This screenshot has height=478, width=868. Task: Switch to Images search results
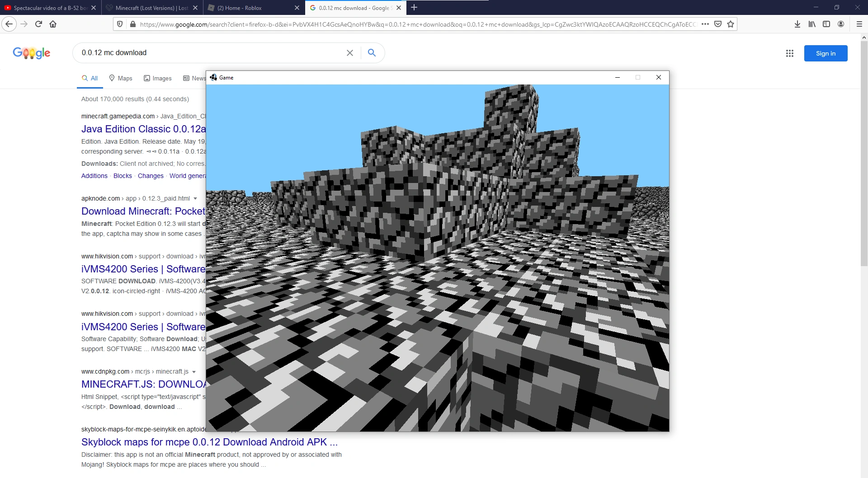click(x=158, y=78)
